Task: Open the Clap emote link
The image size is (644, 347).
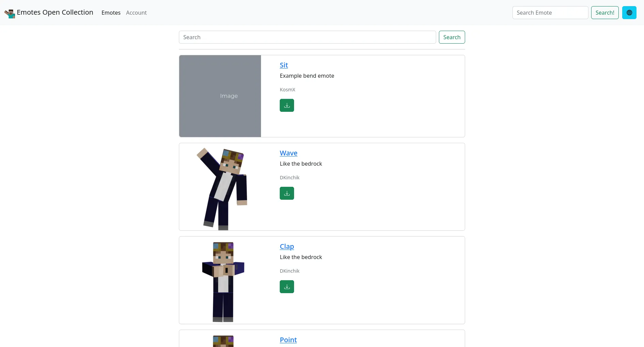Action: [x=287, y=246]
